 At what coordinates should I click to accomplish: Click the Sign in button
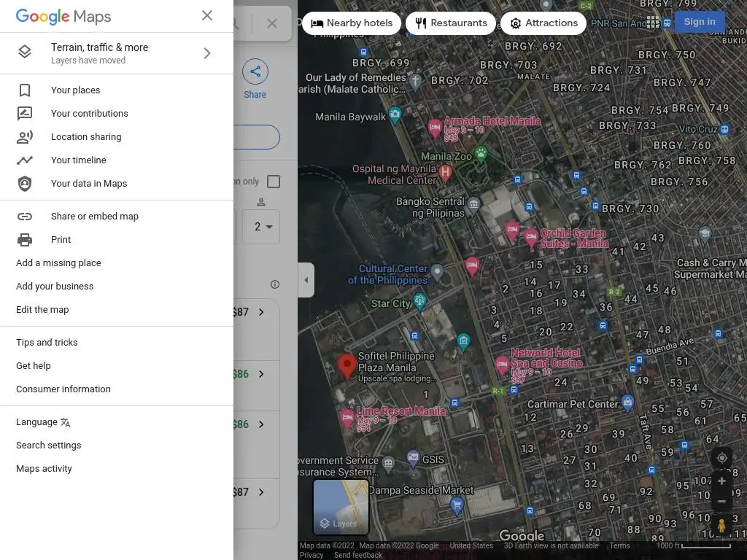coord(700,22)
